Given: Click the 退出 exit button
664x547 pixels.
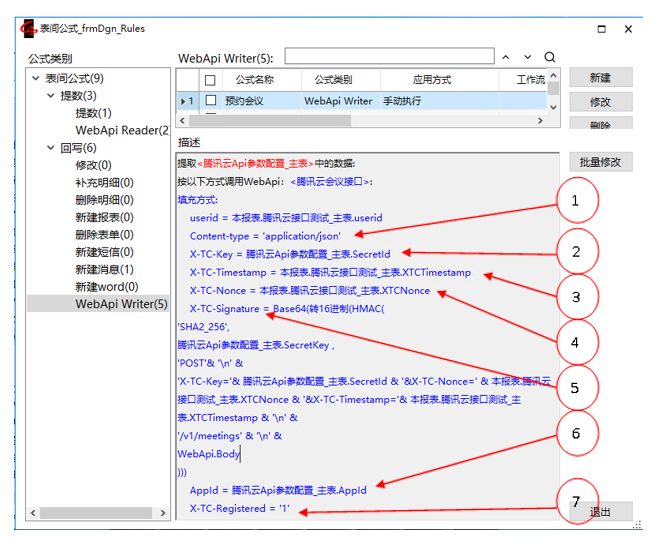Looking at the screenshot, I should click(601, 512).
